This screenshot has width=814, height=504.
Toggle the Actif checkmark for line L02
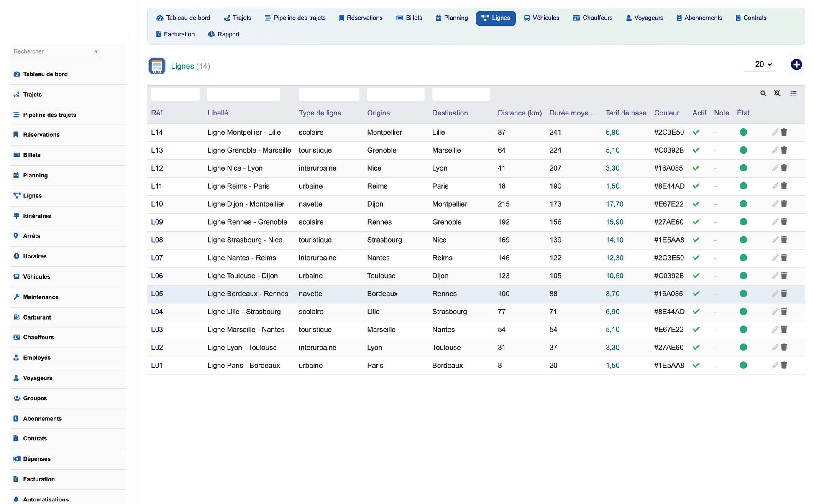[696, 347]
